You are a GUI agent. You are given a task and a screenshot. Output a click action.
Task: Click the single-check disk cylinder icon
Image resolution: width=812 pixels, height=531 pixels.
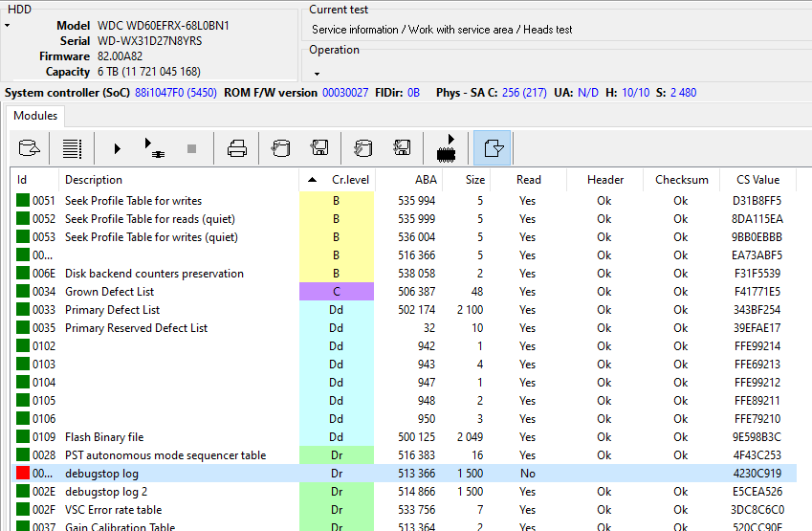tap(280, 148)
